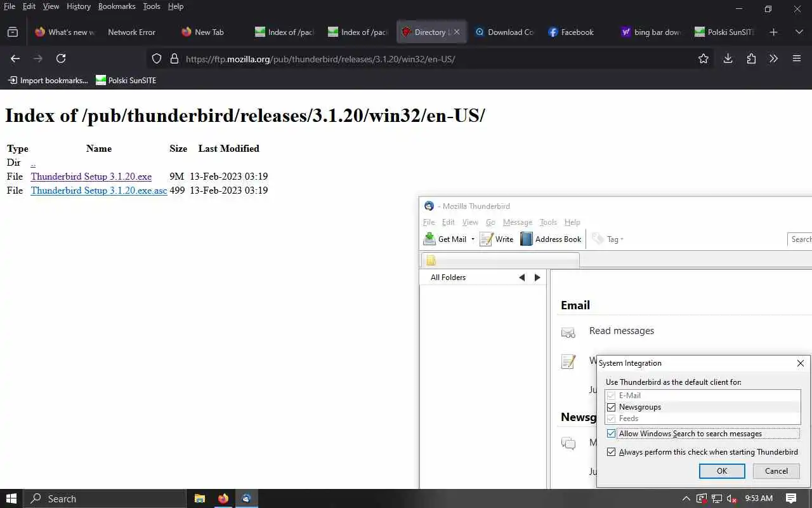812x508 pixels.
Task: Click the muted volume tray icon
Action: pyautogui.click(x=731, y=498)
